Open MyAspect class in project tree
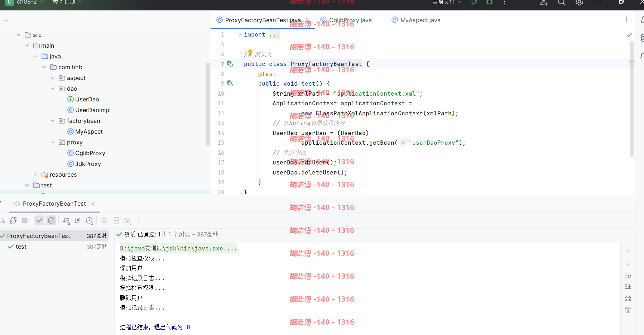 coord(85,131)
